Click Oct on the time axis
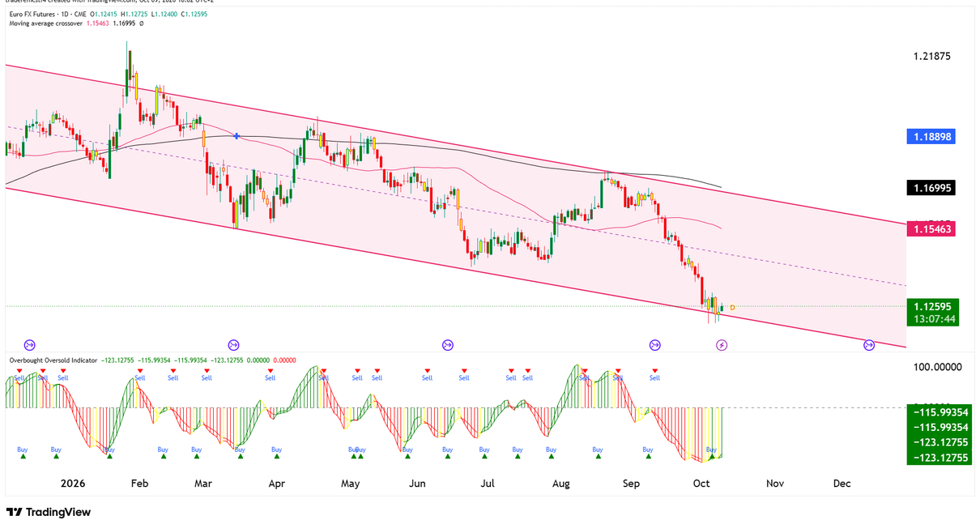The height and width of the screenshot is (520, 980). tap(702, 484)
